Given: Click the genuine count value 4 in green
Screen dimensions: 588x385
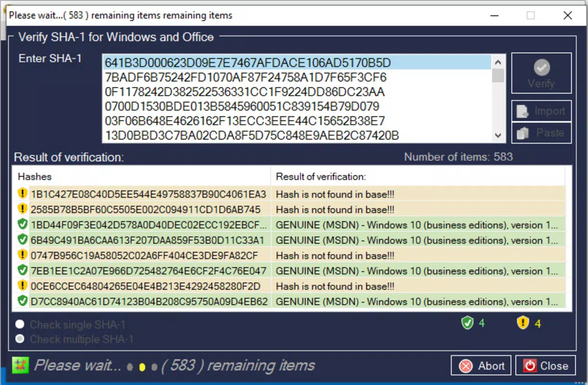Looking at the screenshot, I should coord(481,323).
